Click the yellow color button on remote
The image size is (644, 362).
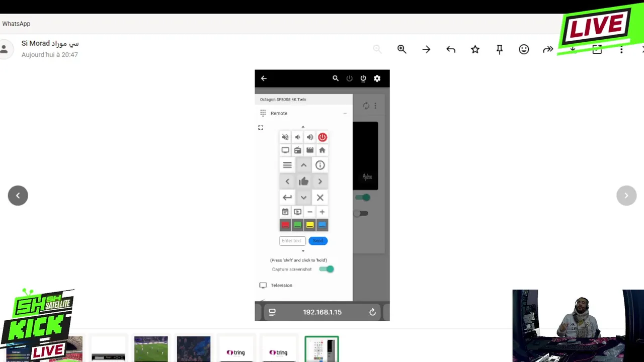(x=310, y=225)
